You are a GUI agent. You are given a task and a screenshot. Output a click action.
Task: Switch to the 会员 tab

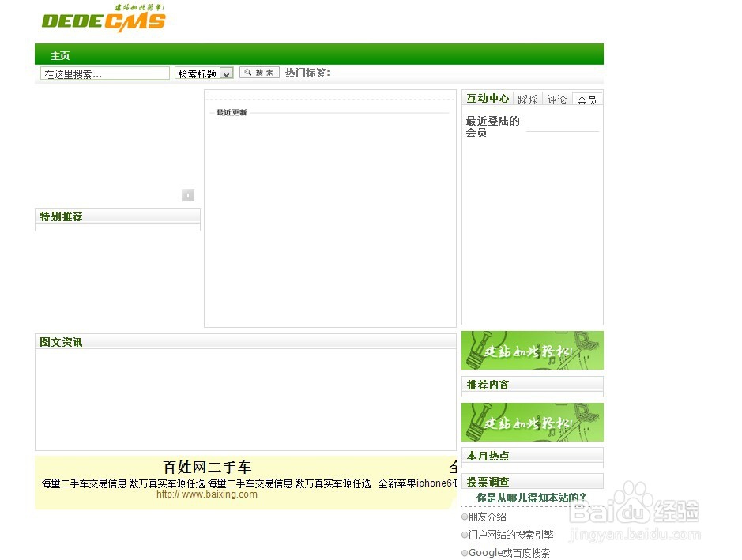pyautogui.click(x=586, y=99)
